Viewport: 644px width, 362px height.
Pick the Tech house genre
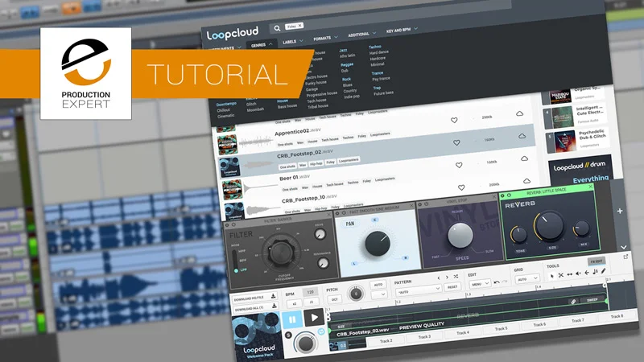tap(316, 101)
